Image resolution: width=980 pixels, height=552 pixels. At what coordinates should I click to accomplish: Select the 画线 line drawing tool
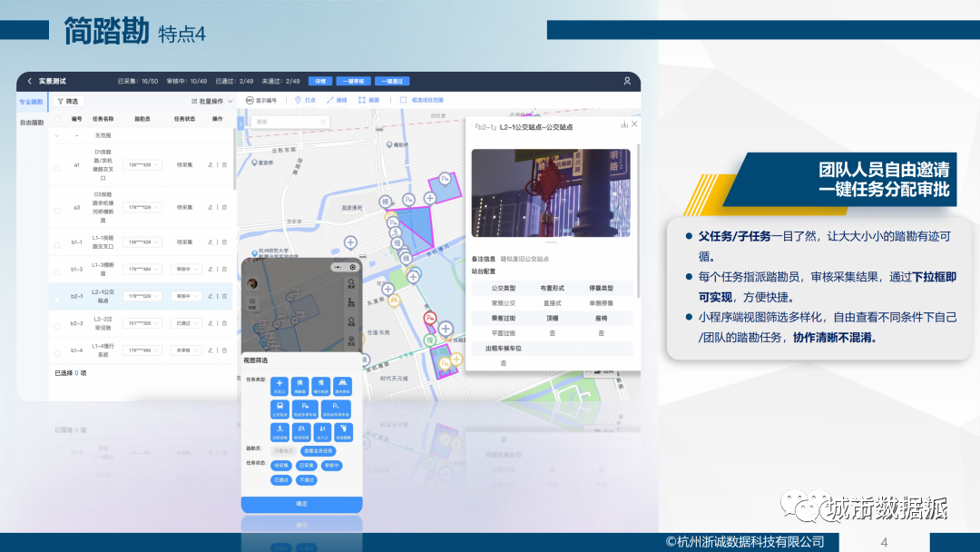tap(338, 100)
